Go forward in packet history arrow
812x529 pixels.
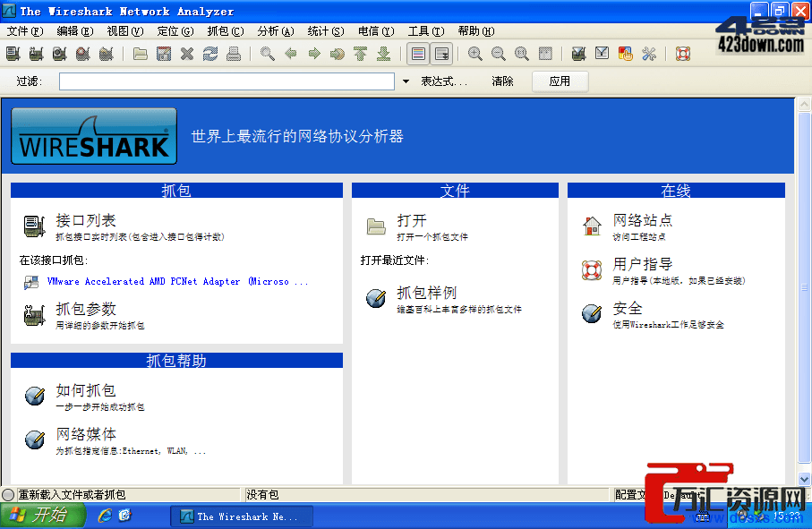pyautogui.click(x=314, y=54)
